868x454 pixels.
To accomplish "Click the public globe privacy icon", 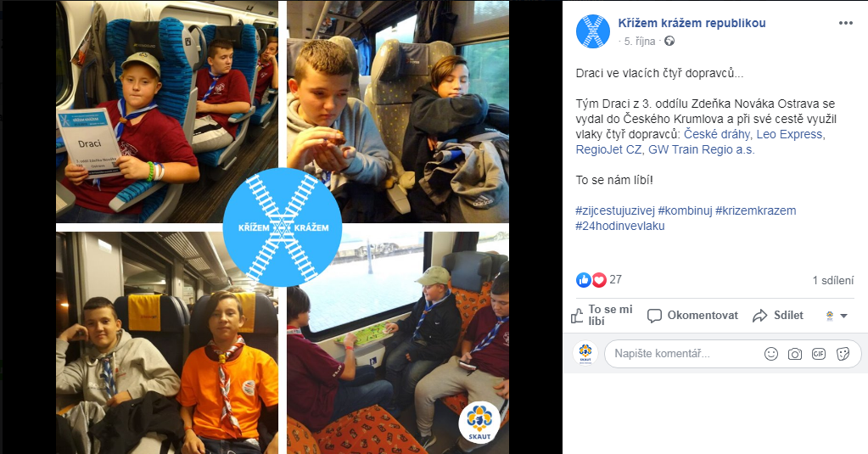I will pos(669,41).
